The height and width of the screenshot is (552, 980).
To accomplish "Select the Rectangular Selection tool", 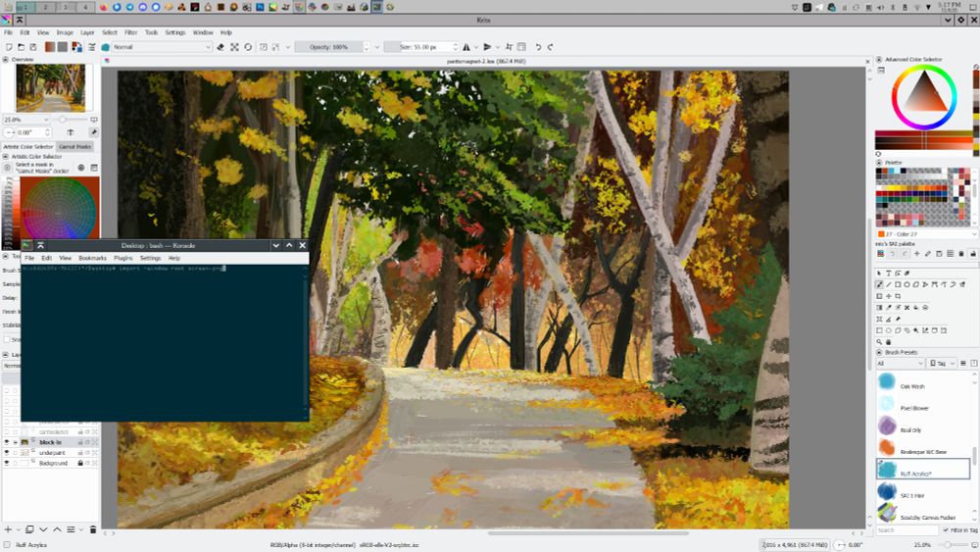I will 879,330.
